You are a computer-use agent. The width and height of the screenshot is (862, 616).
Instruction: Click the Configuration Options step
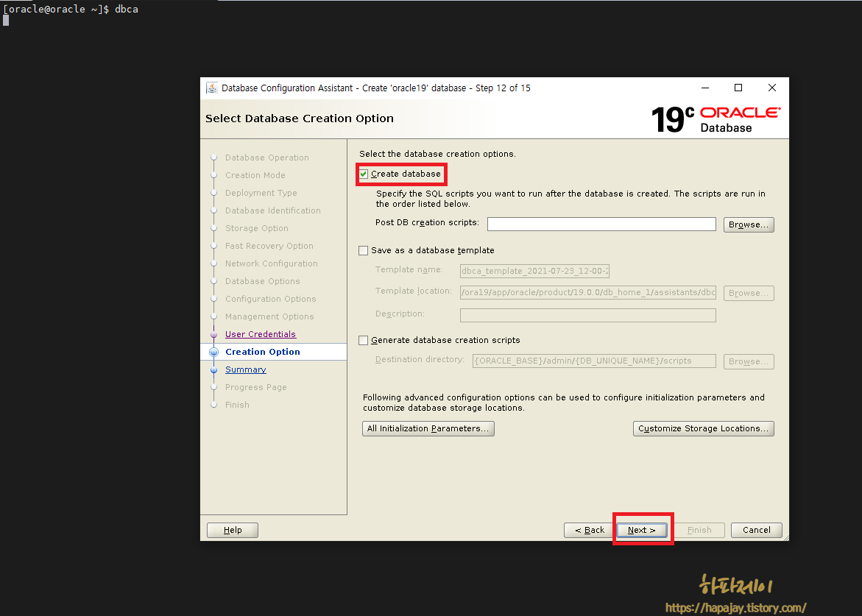[x=270, y=299]
